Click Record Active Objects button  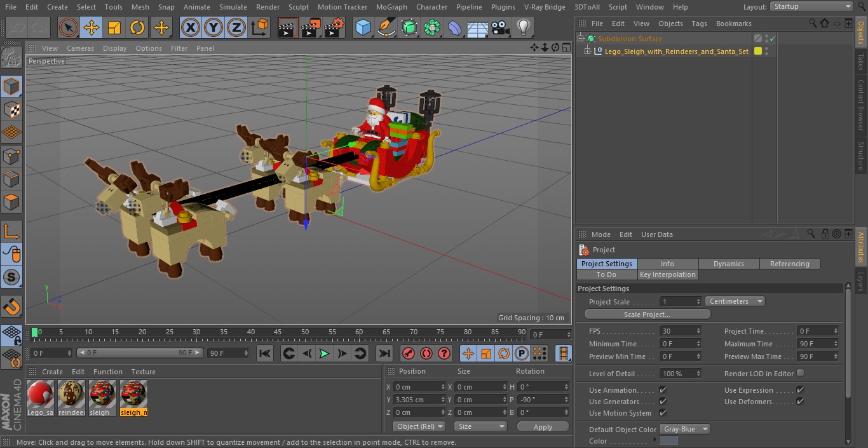(x=409, y=353)
